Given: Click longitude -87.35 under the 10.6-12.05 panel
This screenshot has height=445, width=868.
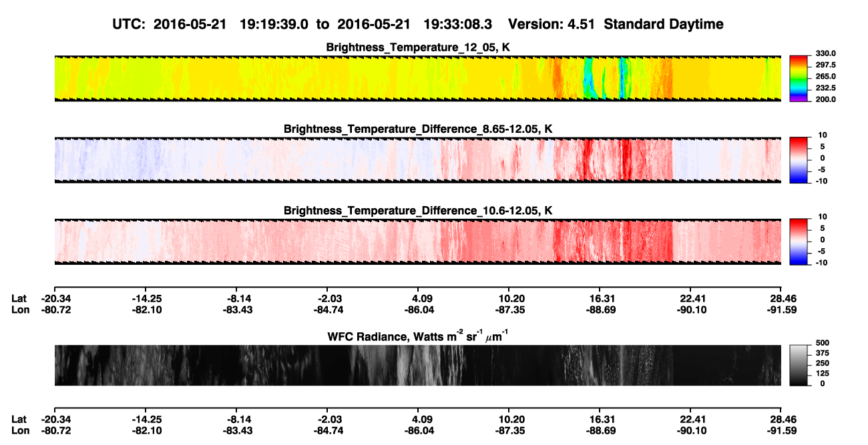Looking at the screenshot, I should [509, 310].
